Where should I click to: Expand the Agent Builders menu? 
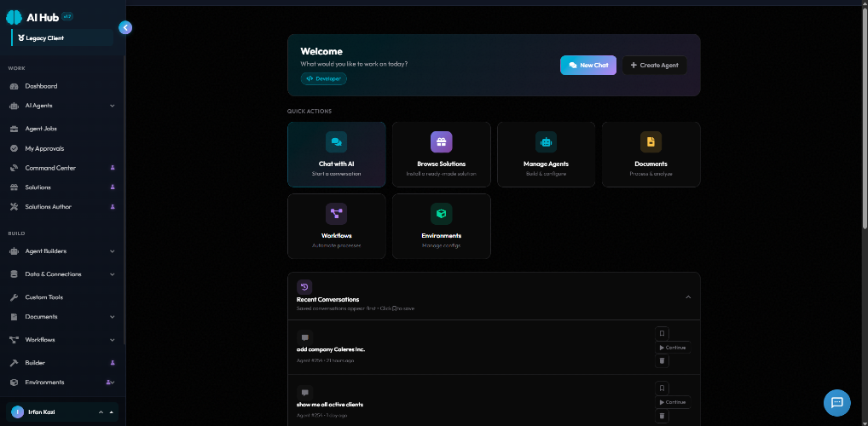[x=62, y=251]
